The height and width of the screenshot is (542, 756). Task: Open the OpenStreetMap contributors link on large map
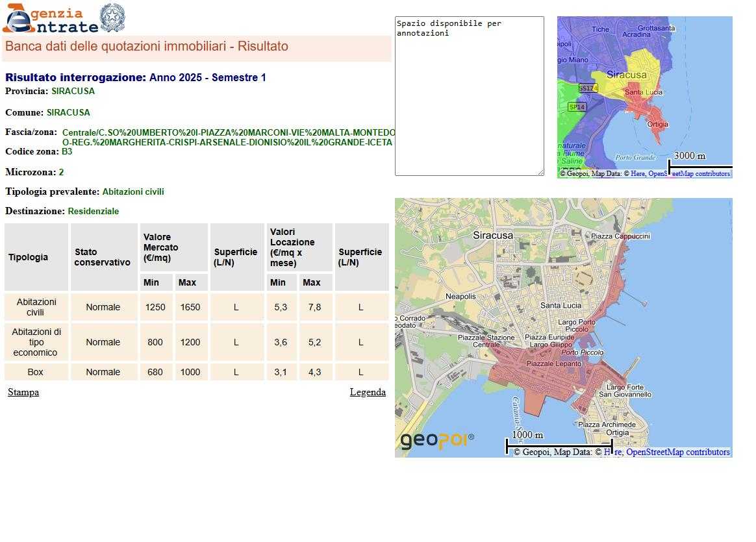[677, 452]
